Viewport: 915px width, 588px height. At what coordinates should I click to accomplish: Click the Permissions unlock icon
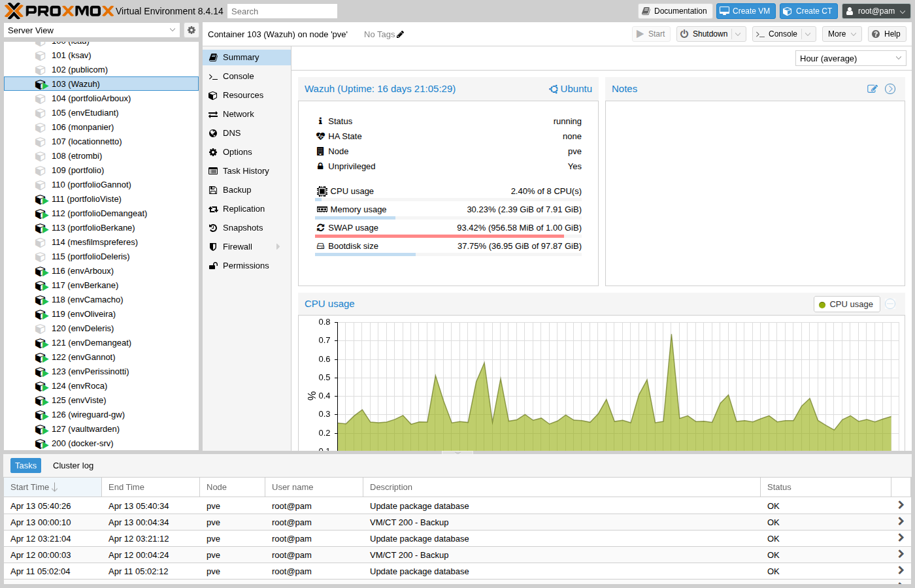pos(213,266)
